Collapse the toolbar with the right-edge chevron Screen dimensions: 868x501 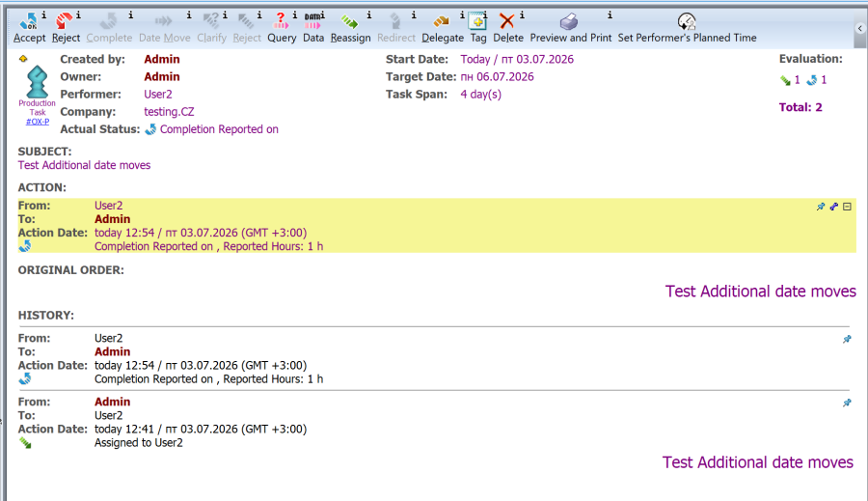pyautogui.click(x=859, y=28)
